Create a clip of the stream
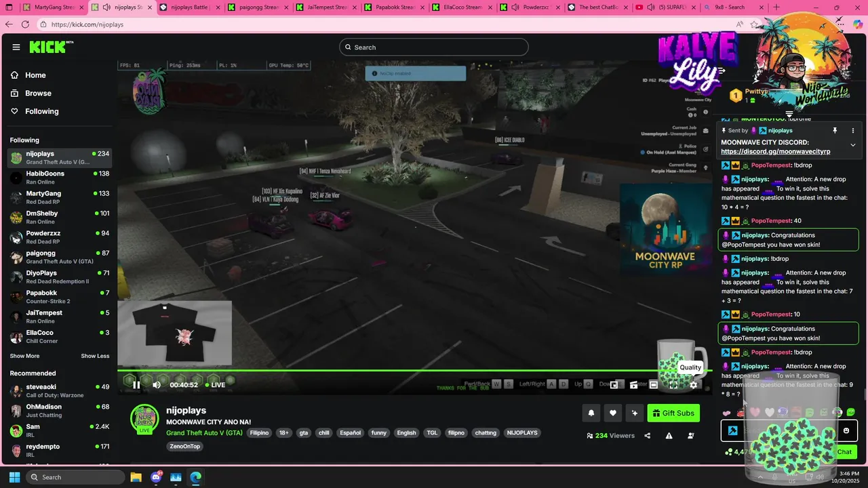 click(x=633, y=385)
